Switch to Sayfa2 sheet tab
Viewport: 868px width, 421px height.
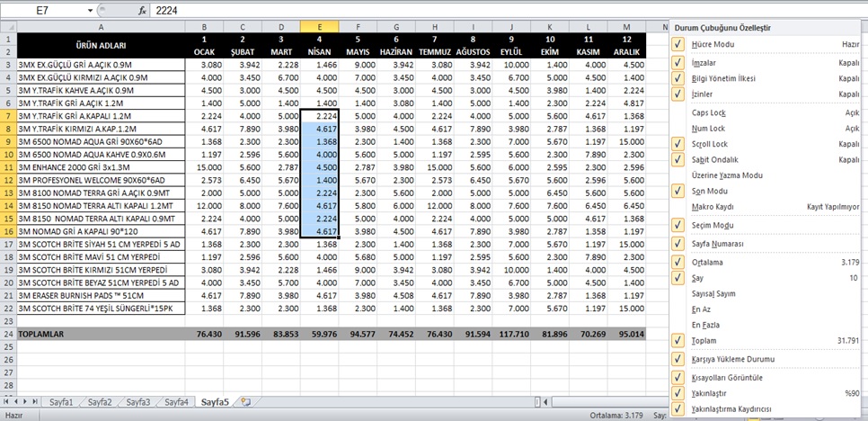coord(99,401)
